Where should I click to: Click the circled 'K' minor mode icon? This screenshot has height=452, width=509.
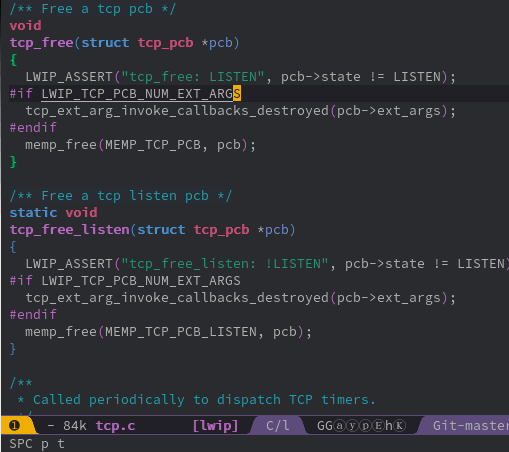tap(400, 426)
